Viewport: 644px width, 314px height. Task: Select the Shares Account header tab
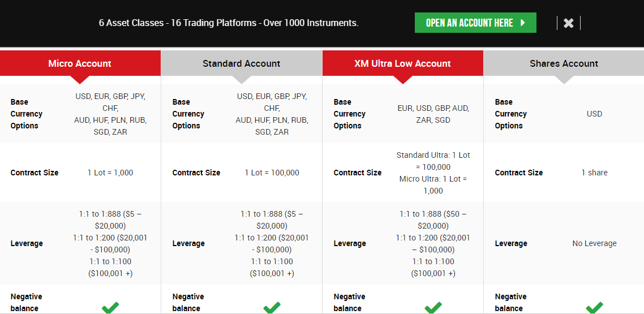(564, 63)
